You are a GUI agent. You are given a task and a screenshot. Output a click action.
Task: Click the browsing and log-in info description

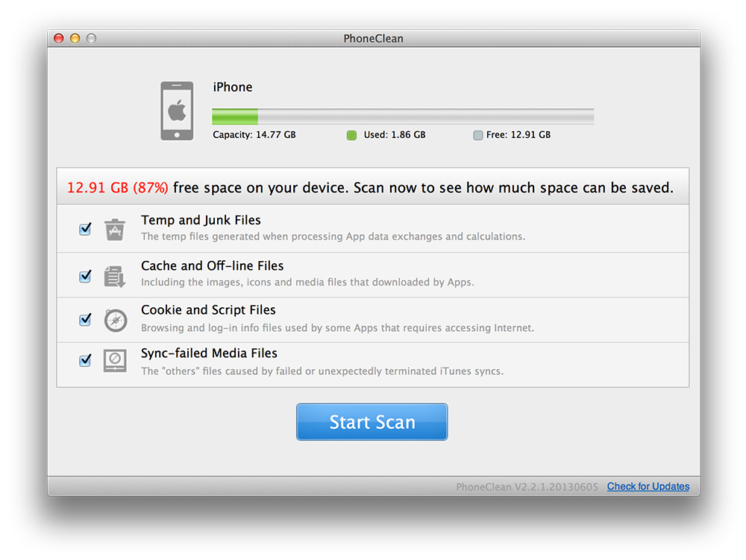click(x=337, y=327)
